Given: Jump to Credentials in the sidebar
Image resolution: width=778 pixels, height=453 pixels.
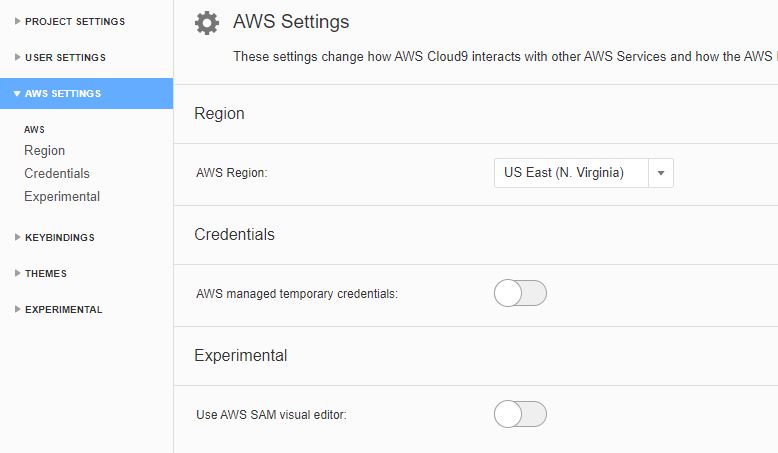Looking at the screenshot, I should pos(57,173).
